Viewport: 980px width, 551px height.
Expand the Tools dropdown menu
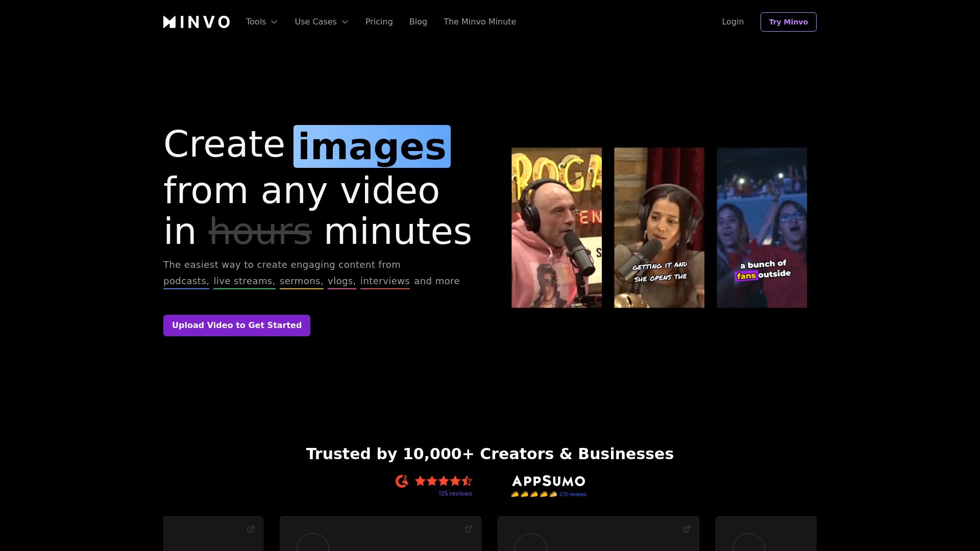[261, 22]
